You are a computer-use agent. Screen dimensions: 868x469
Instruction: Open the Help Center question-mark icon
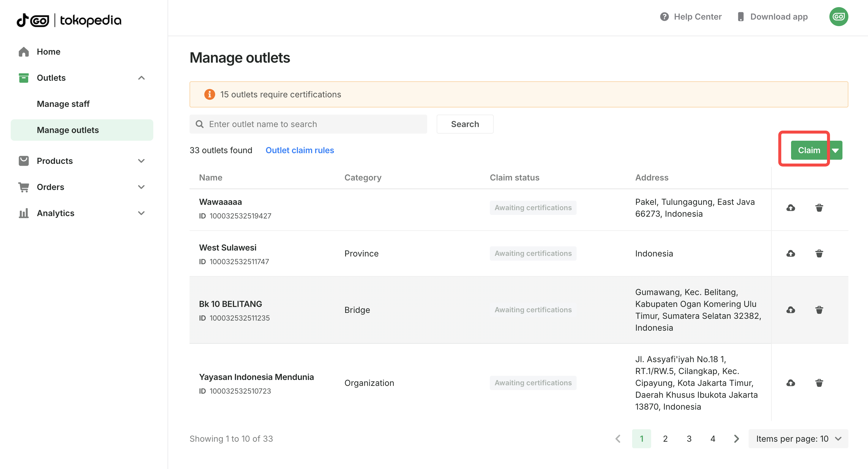(664, 17)
